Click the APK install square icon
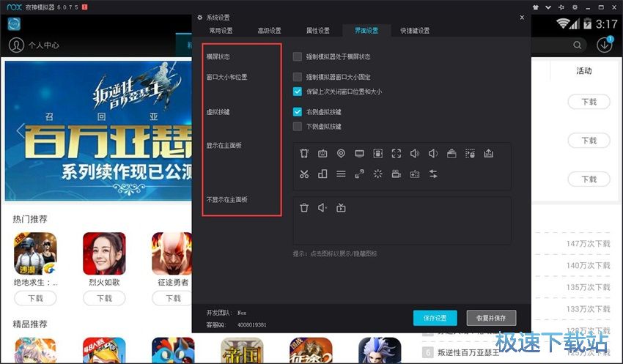Viewport: 623px width, 364px height. click(378, 153)
